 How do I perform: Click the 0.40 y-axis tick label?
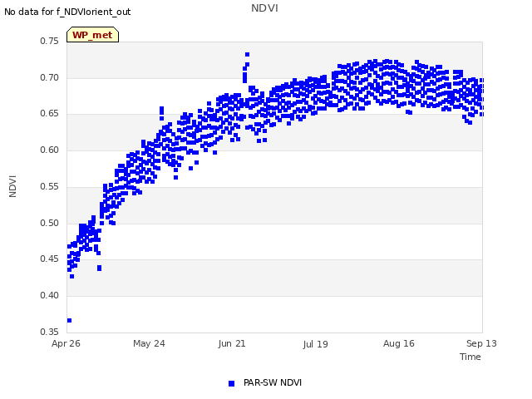[x=50, y=295]
